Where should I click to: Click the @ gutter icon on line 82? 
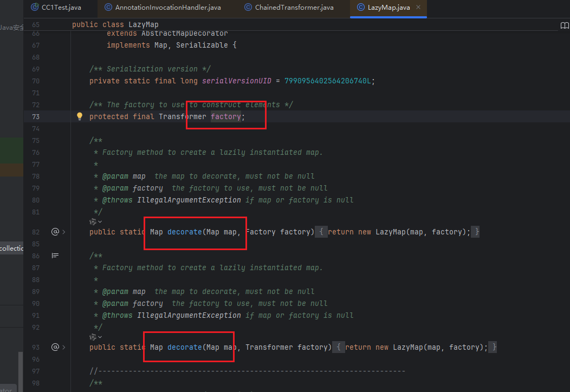[55, 232]
